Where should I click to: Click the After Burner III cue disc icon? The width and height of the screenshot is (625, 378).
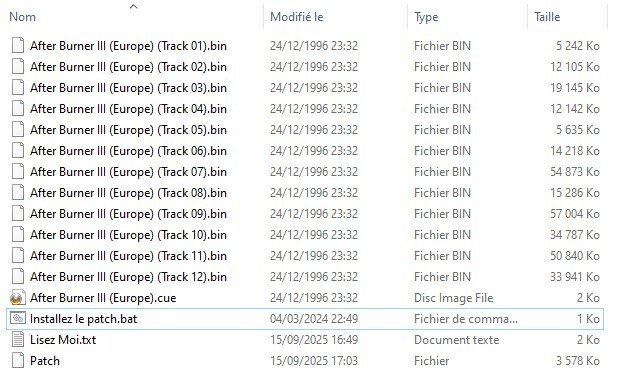[18, 297]
